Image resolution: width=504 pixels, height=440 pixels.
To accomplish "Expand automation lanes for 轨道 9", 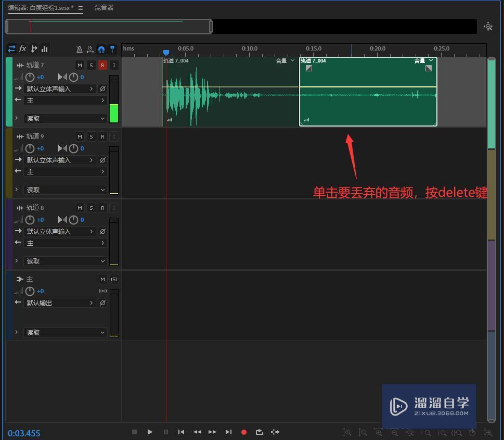I will point(17,190).
